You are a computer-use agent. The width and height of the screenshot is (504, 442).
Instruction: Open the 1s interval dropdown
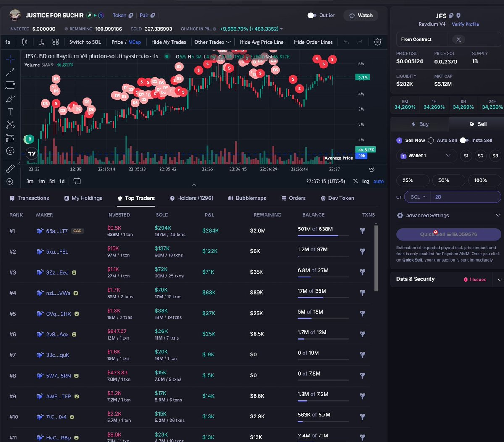point(8,42)
